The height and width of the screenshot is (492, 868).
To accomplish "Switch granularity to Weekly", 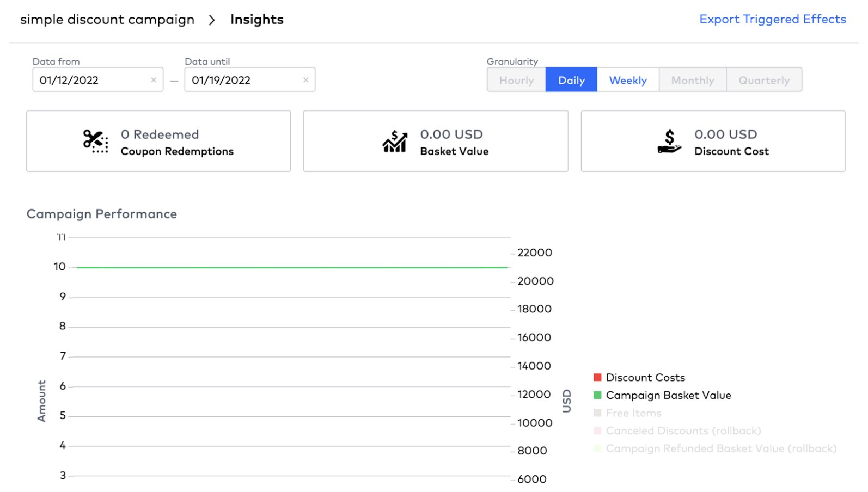I will click(628, 80).
